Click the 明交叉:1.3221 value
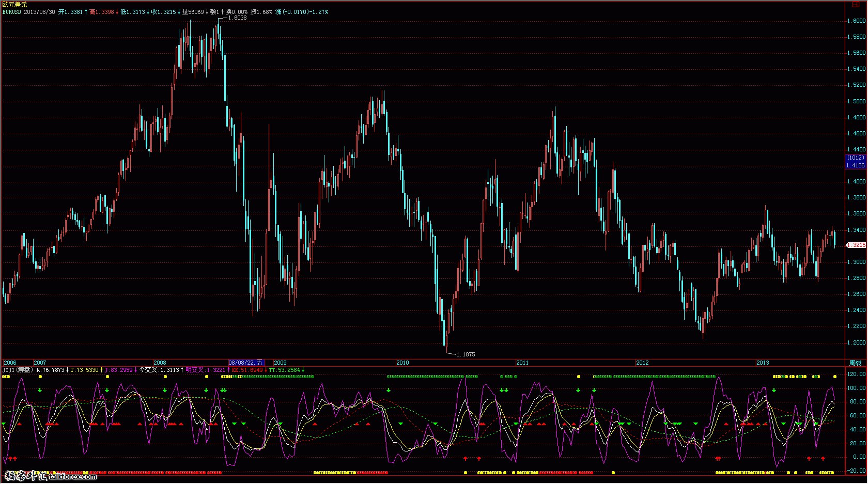868x484 pixels. click(206, 370)
